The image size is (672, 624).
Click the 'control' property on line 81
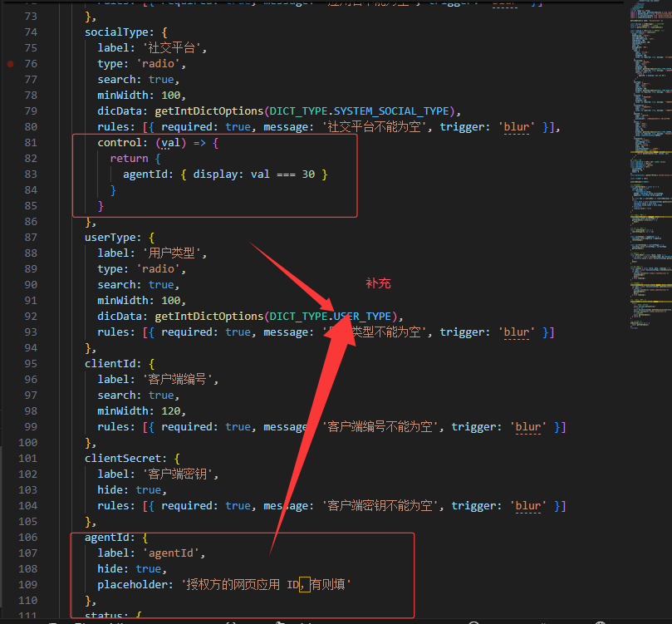tap(120, 142)
